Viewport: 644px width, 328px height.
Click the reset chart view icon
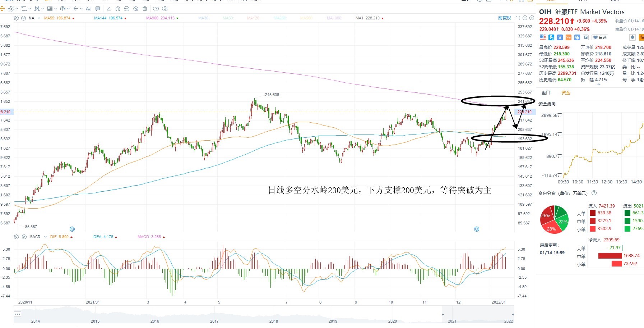click(x=518, y=18)
